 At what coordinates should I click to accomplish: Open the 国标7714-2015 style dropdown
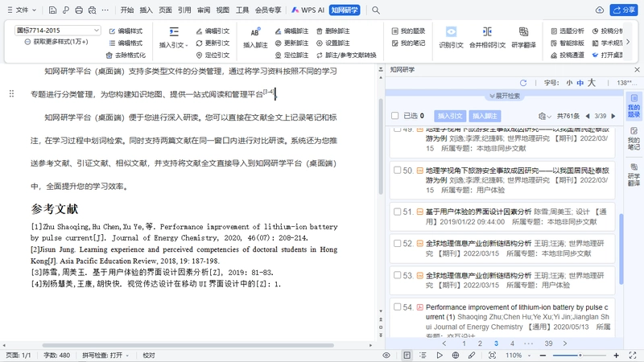click(57, 31)
